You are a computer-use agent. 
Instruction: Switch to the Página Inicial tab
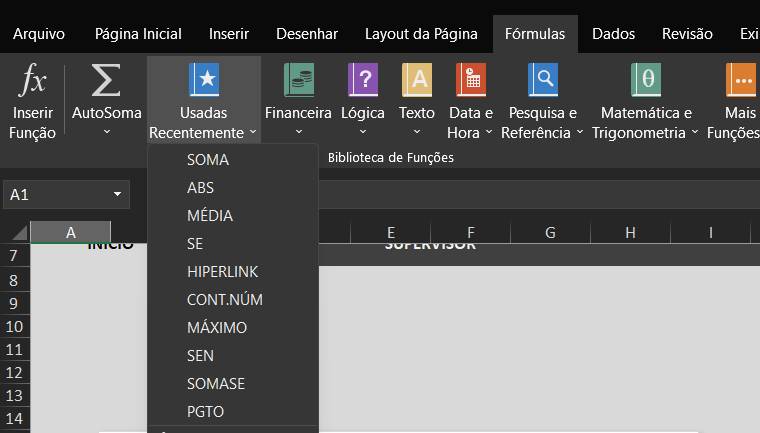[138, 34]
